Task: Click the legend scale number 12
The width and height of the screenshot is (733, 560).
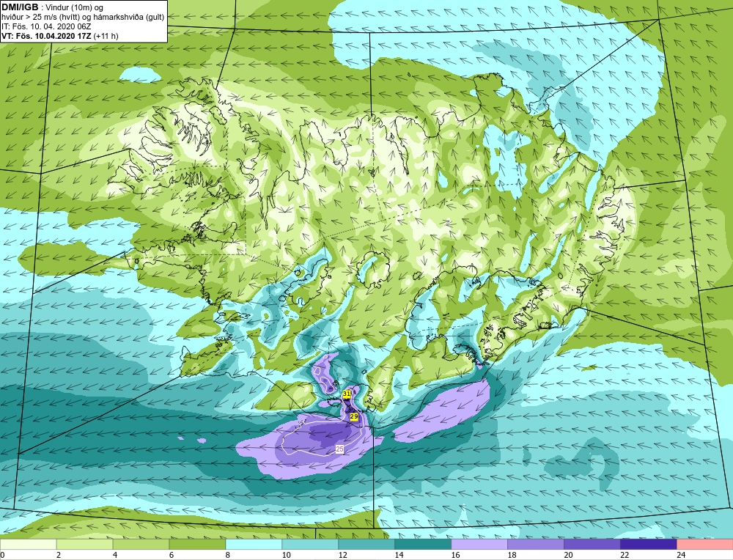Action: pyautogui.click(x=342, y=555)
